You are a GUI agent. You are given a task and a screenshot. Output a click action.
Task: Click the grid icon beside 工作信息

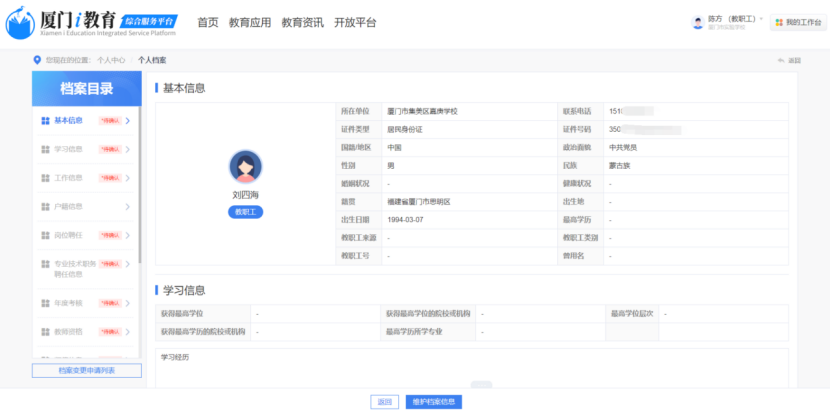45,178
